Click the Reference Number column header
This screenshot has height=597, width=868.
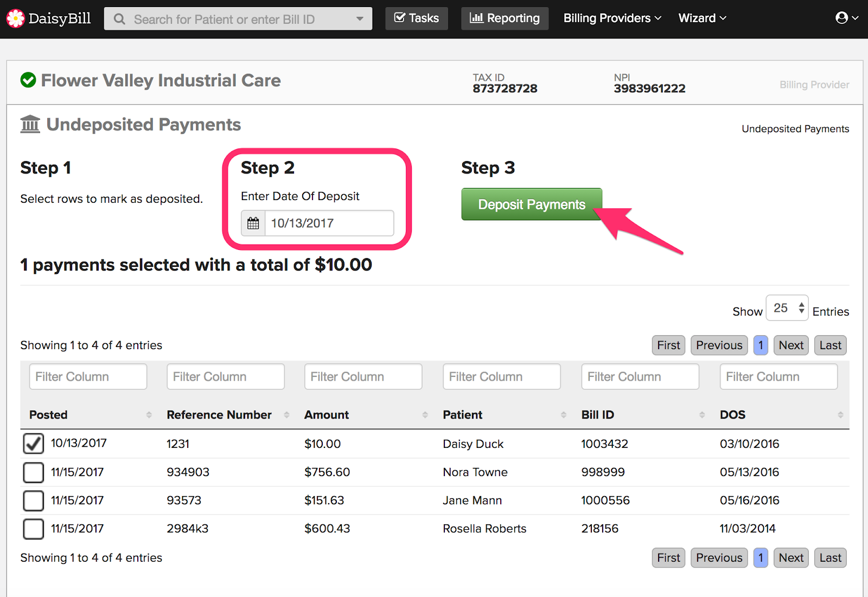click(219, 415)
